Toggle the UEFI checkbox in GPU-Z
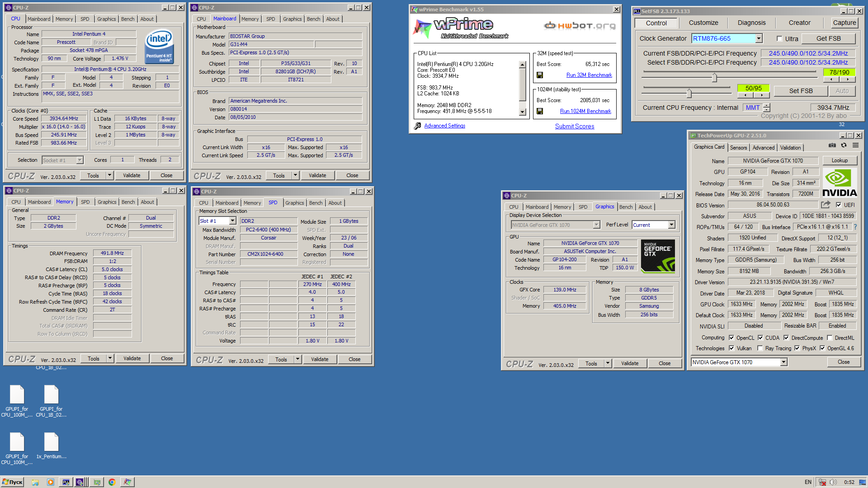The image size is (868, 488). (x=839, y=205)
